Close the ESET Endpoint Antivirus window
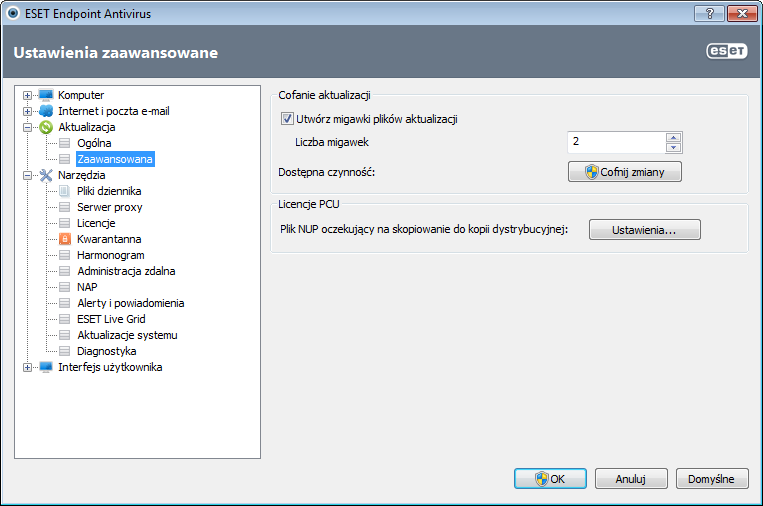Viewport: 763px width, 506px height. [742, 14]
